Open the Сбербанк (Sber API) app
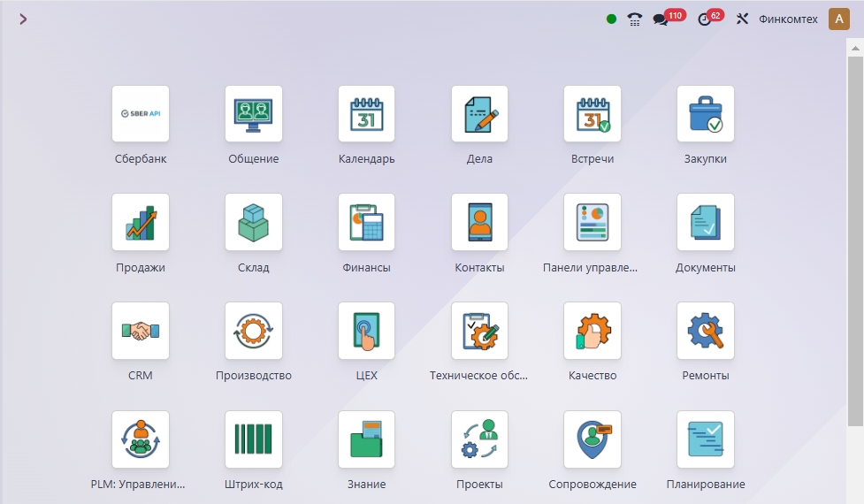The image size is (864, 504). [x=140, y=114]
